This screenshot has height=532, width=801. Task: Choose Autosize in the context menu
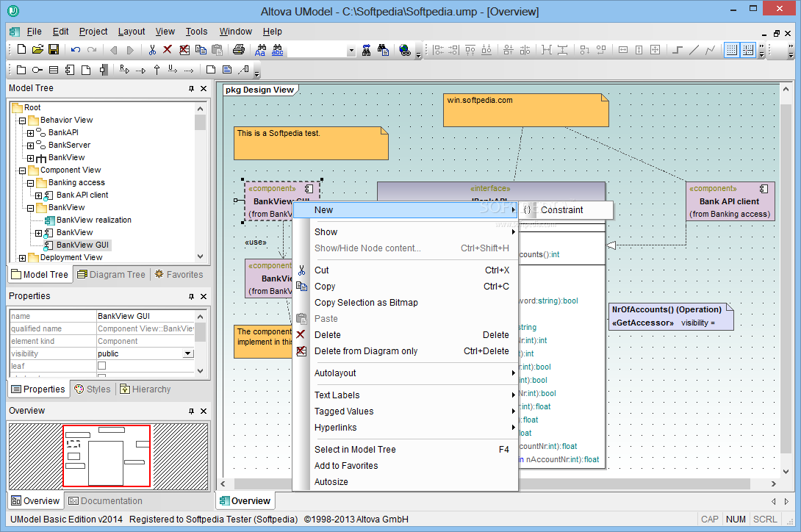click(405, 482)
